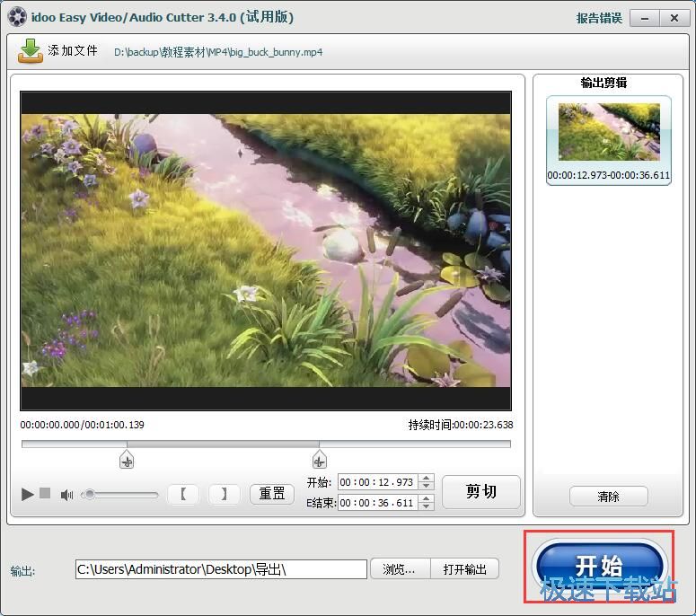Select the output clip thumbnail

[x=609, y=132]
